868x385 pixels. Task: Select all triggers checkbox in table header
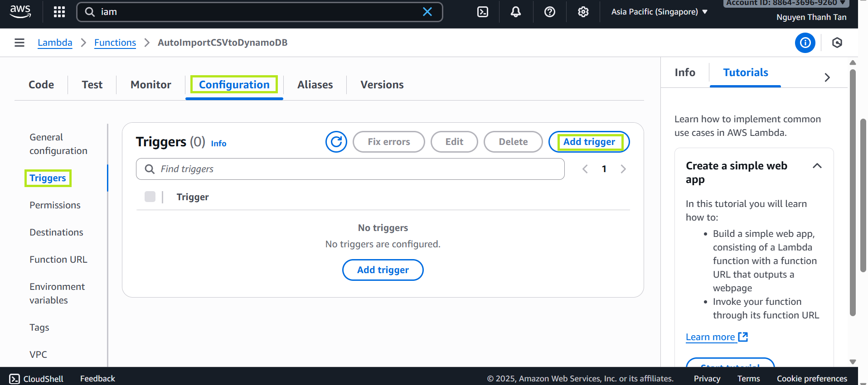(x=150, y=197)
